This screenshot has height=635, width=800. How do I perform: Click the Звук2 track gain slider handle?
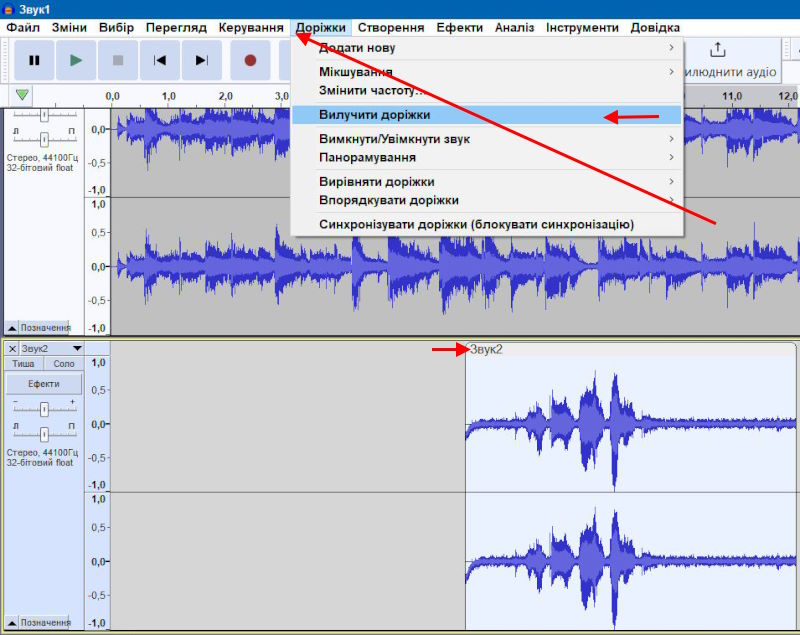[44, 409]
